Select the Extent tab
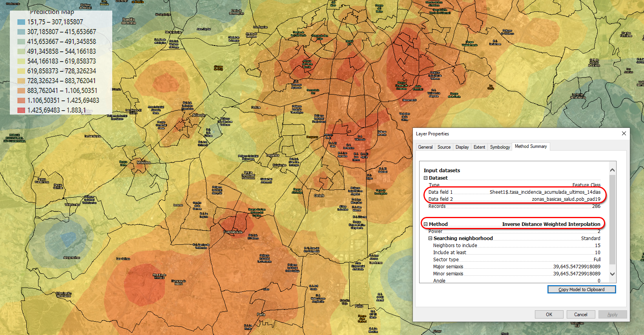This screenshot has width=644, height=335. pos(479,147)
